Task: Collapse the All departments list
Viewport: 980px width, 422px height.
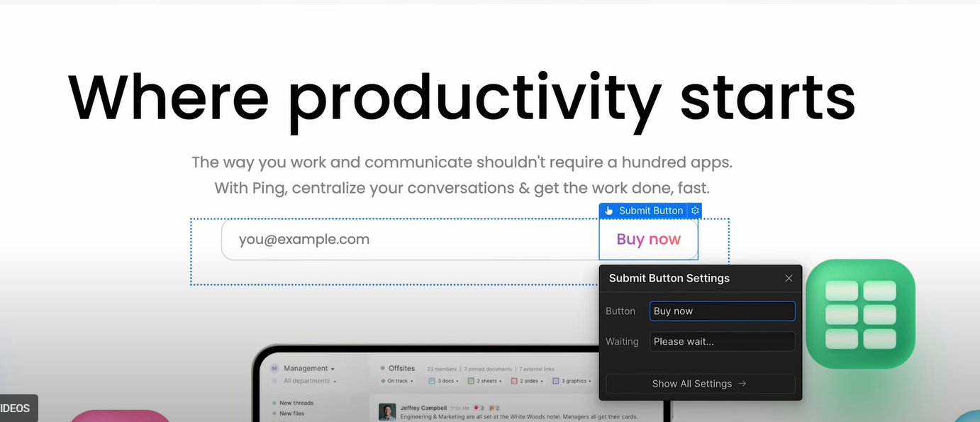Action: [x=335, y=382]
